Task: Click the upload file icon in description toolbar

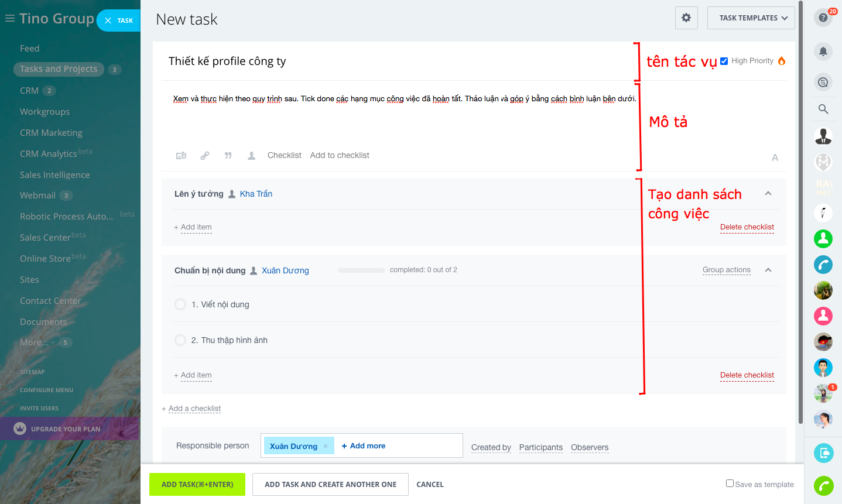Action: tap(182, 156)
